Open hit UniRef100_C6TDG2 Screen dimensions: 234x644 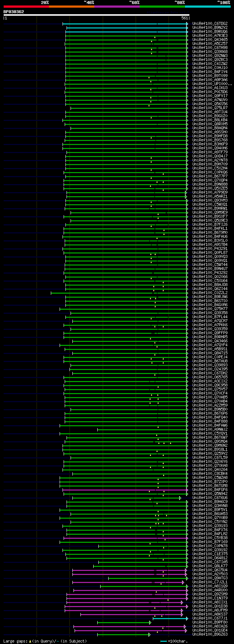(x=210, y=23)
